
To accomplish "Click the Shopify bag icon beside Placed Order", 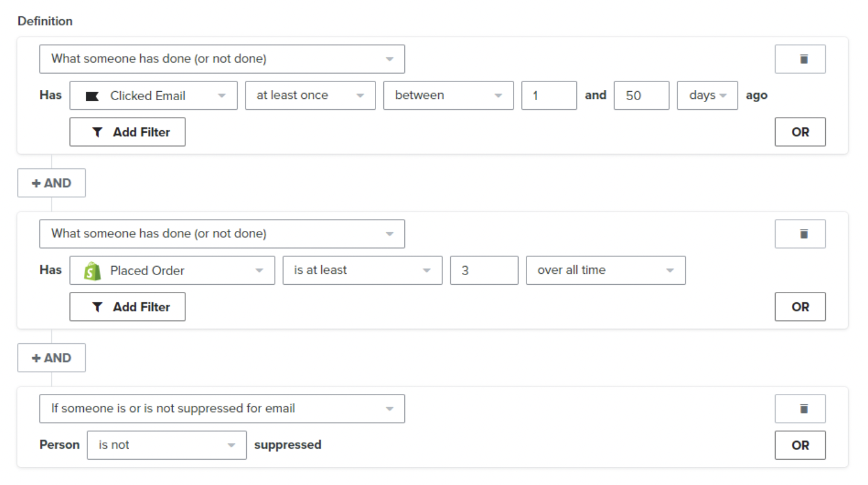I will point(92,271).
